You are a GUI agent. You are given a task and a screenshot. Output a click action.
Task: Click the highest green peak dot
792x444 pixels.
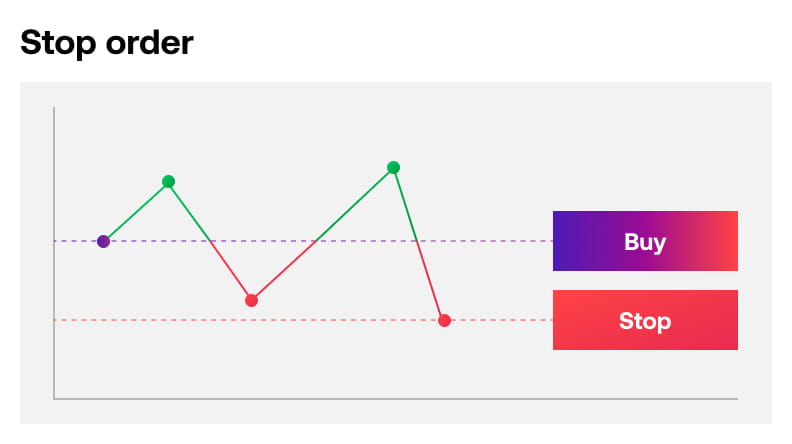coord(393,167)
